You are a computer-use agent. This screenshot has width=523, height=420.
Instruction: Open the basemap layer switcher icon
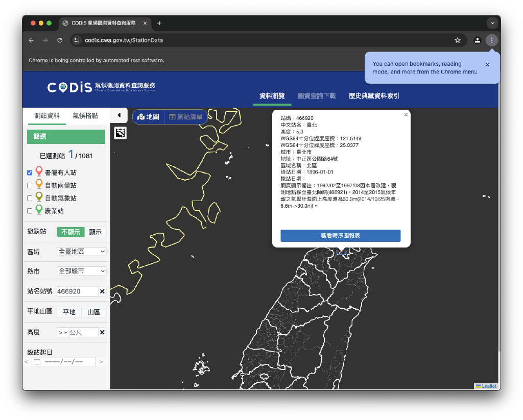click(x=120, y=133)
